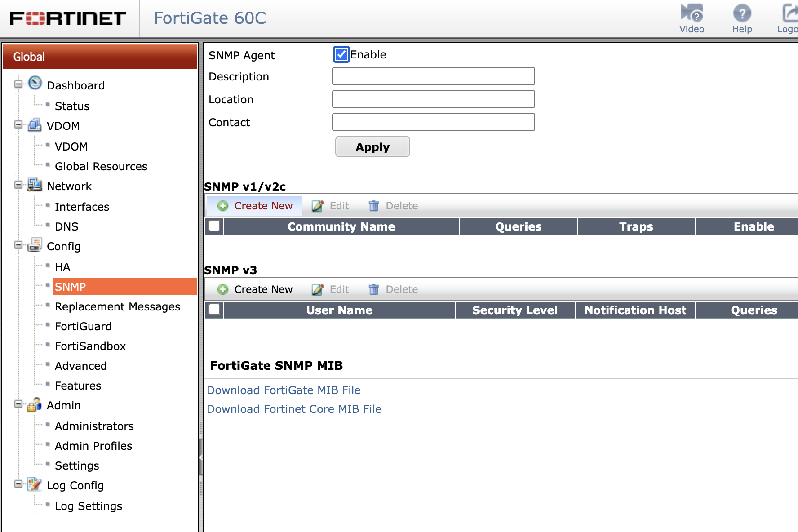Download Fortinet Core MIB File link
This screenshot has width=798, height=532.
(x=294, y=409)
